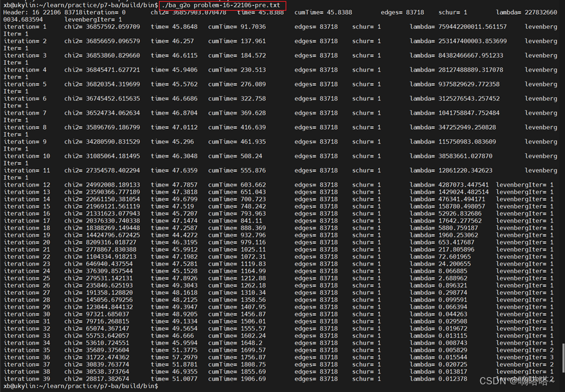Screen dimensions: 565x392
Task: Click the final shell prompt line
Action: point(81,386)
